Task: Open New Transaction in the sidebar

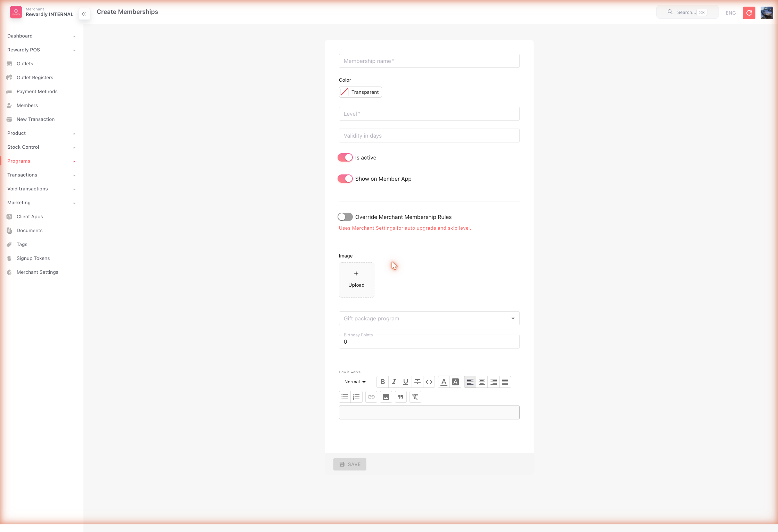Action: [x=41, y=119]
